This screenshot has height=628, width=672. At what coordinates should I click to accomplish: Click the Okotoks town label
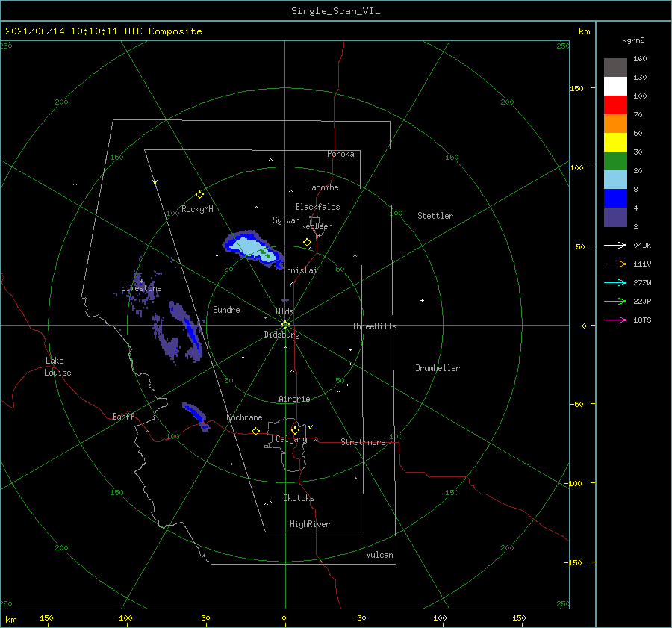[x=299, y=498]
